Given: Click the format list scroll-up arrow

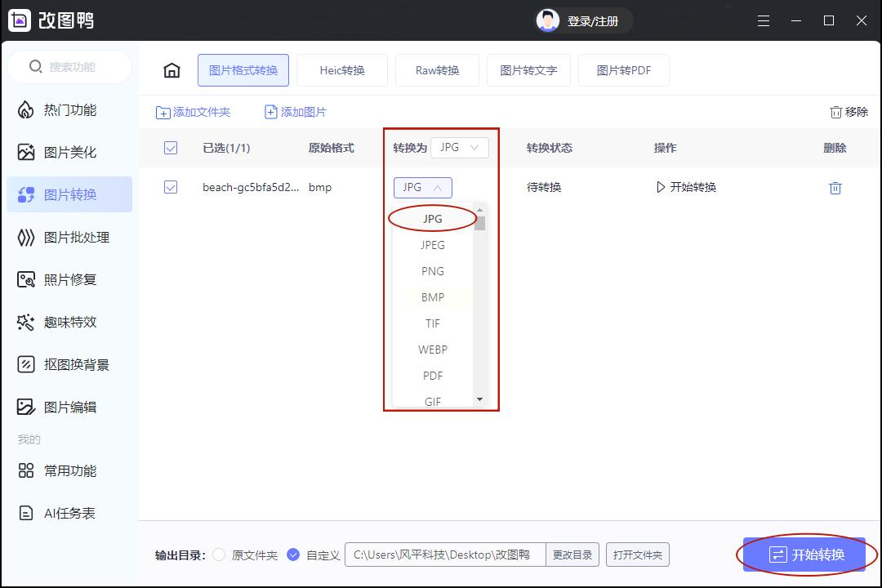Looking at the screenshot, I should click(480, 210).
